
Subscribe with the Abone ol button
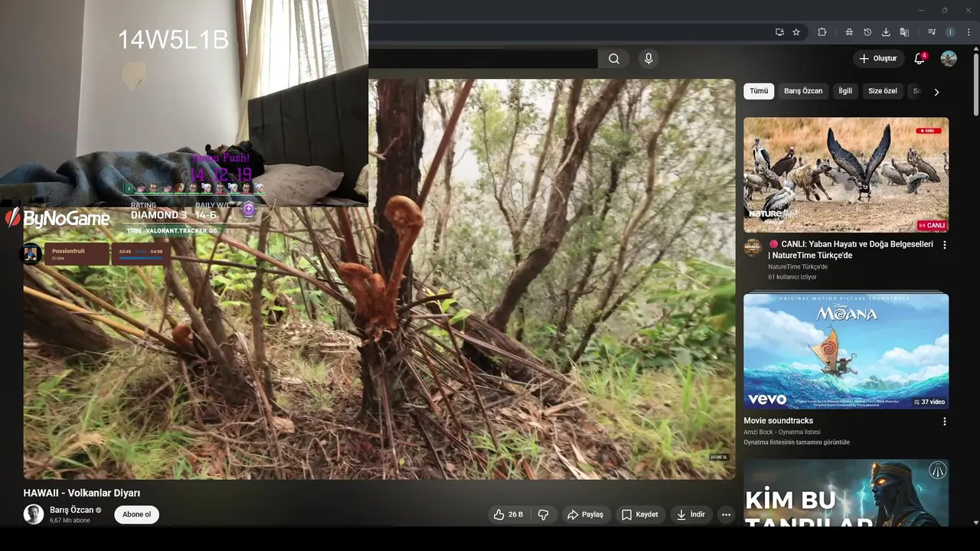click(137, 514)
